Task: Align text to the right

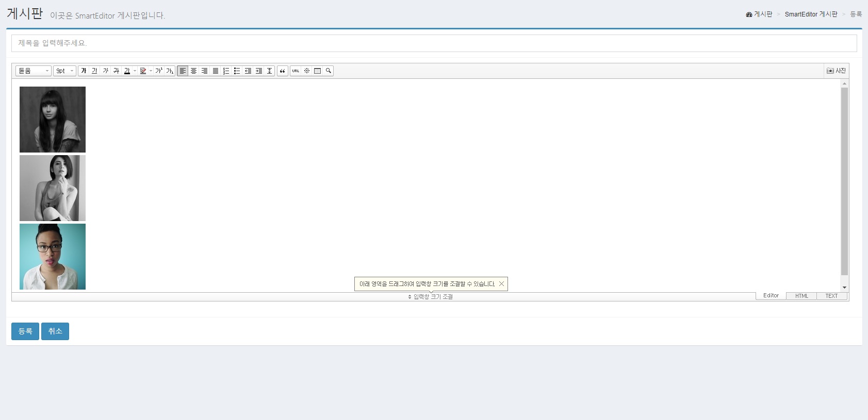Action: coord(204,71)
